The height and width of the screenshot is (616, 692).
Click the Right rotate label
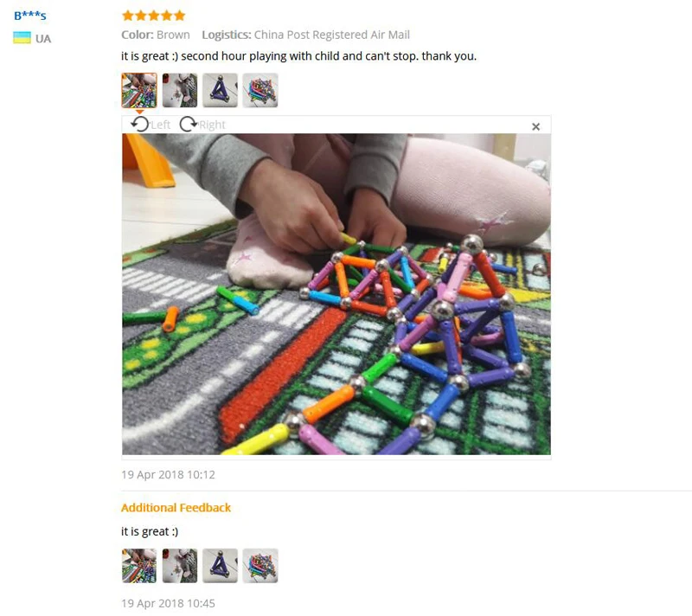pyautogui.click(x=212, y=125)
